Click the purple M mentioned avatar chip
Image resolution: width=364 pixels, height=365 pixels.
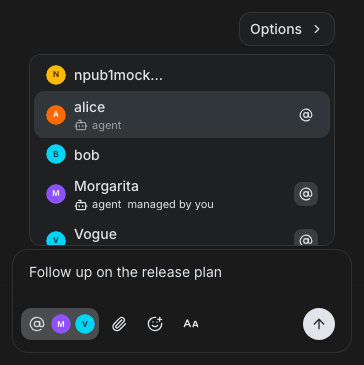pos(61,324)
